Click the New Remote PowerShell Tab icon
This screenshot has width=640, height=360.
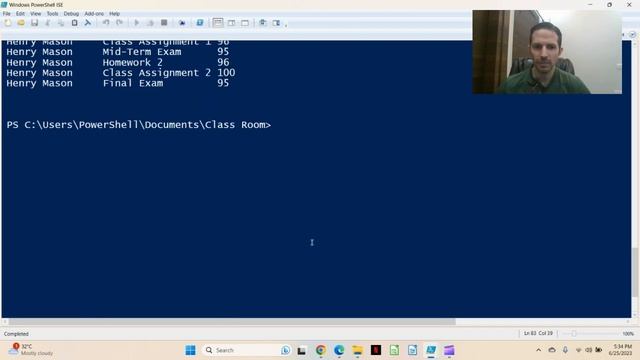click(182, 23)
